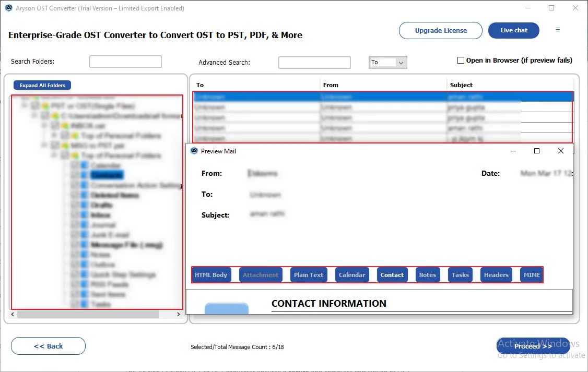Open the hamburger menu icon
Viewport: 588px width, 372px height.
[558, 30]
